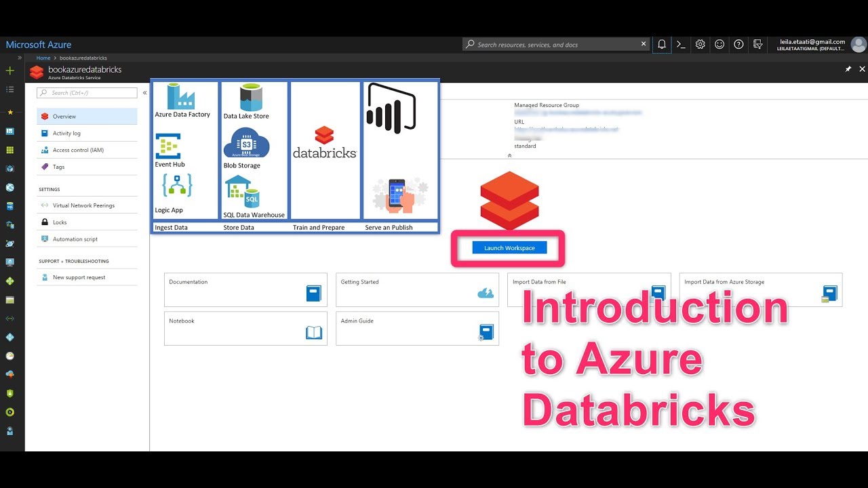Open the SQL databases sidebar icon
868x488 pixels.
9,206
